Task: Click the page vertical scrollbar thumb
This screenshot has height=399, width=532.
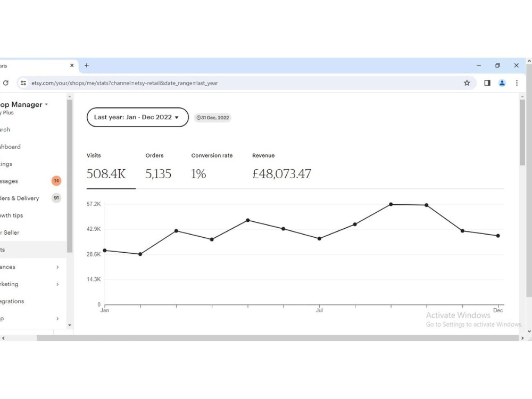Action: click(x=522, y=132)
